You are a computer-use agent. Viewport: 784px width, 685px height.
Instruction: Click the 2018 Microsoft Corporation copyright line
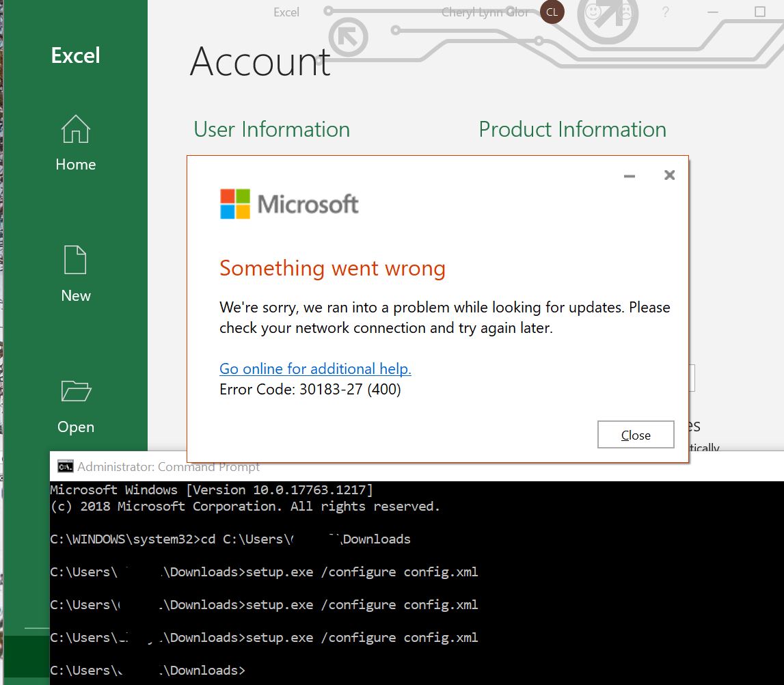pyautogui.click(x=245, y=507)
